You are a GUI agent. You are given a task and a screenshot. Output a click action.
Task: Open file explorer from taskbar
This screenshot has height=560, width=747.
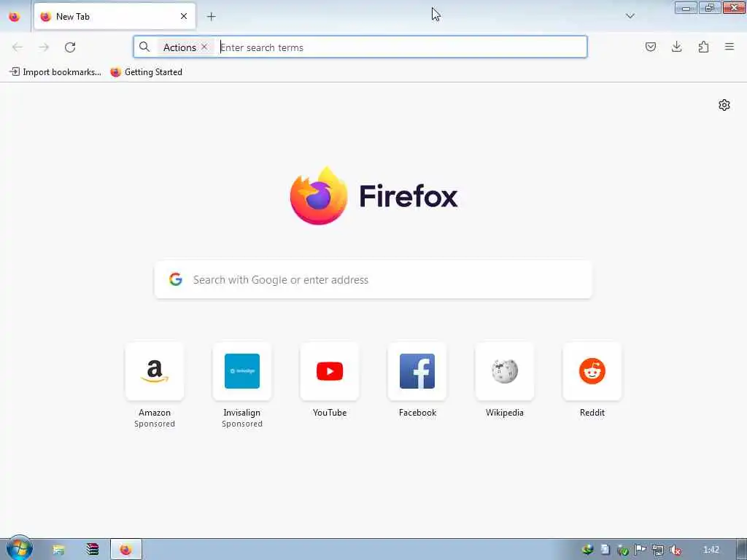[58, 550]
